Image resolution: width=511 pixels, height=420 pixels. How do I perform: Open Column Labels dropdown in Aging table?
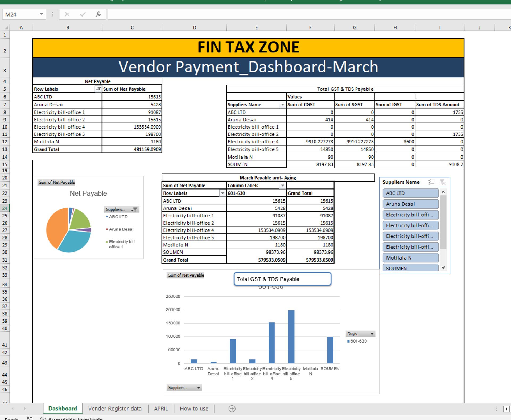click(x=283, y=186)
